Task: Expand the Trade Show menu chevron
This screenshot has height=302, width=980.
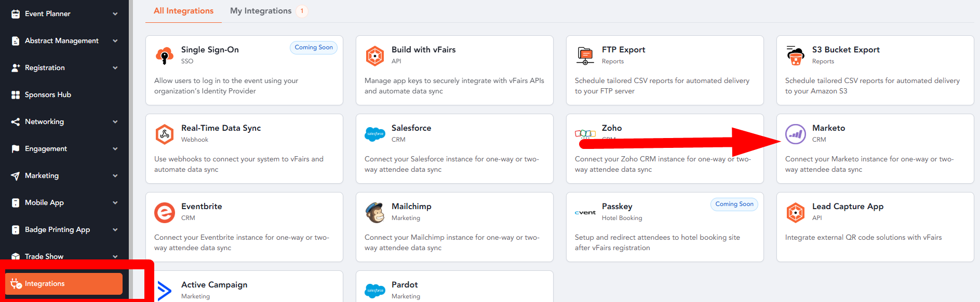Action: pyautogui.click(x=115, y=256)
